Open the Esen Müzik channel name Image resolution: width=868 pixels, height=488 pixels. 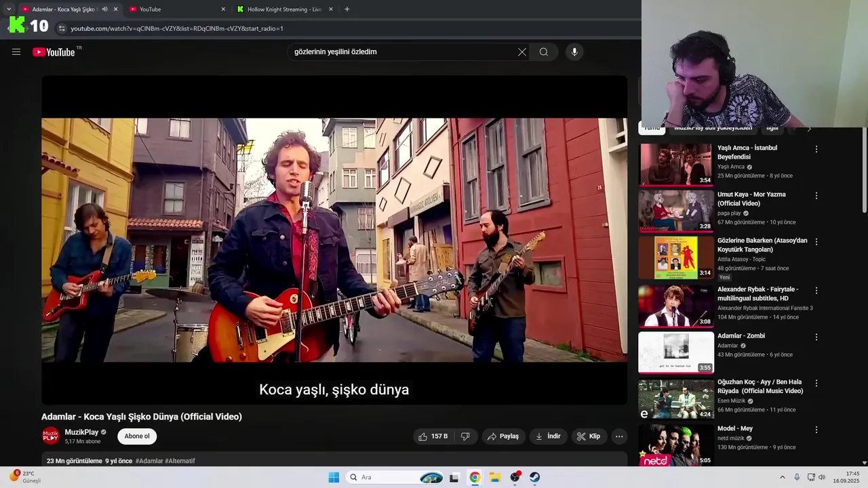click(x=731, y=401)
